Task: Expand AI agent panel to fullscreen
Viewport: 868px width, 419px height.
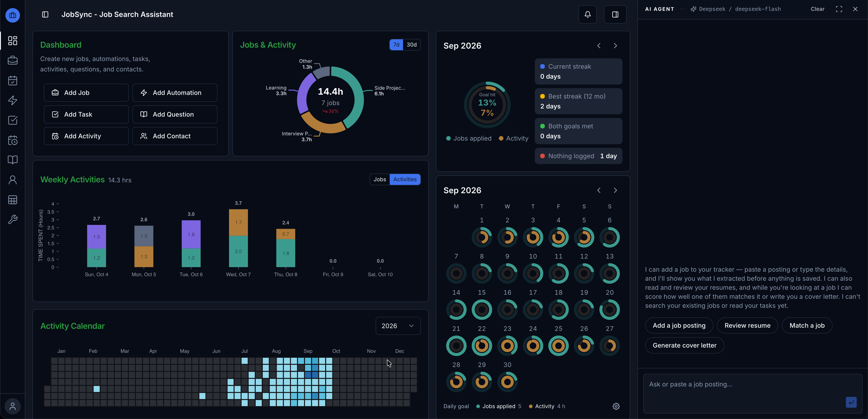Action: pyautogui.click(x=839, y=9)
